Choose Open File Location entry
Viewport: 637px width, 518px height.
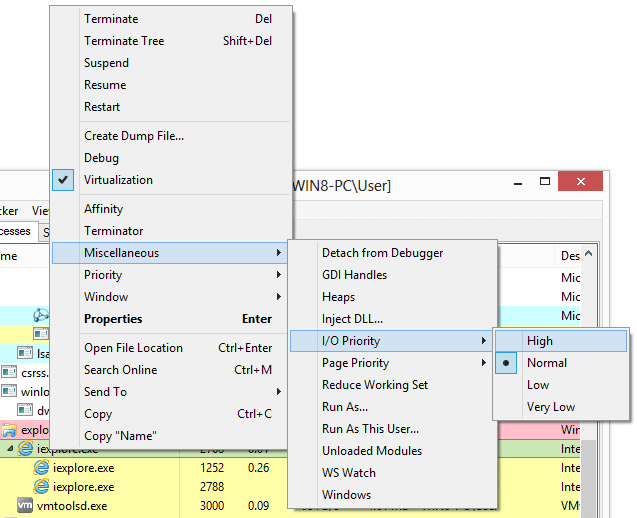[x=170, y=348]
